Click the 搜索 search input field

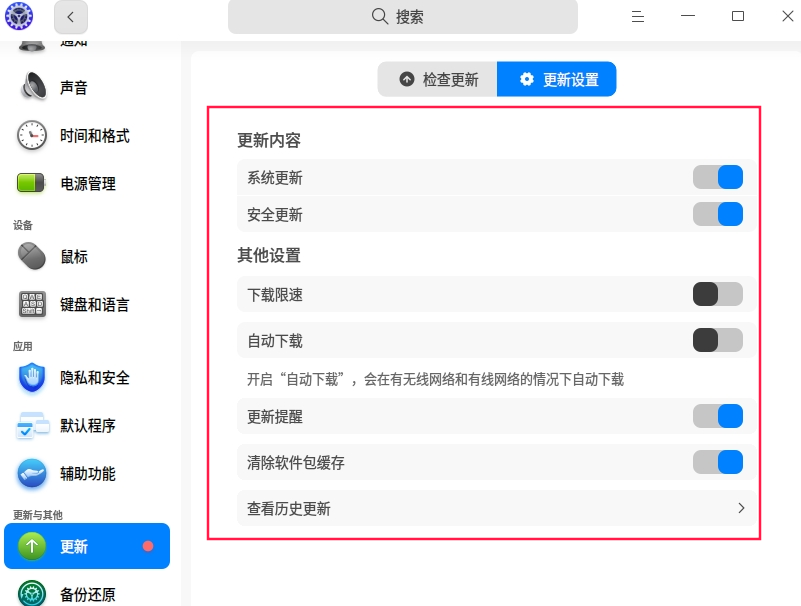pos(403,17)
